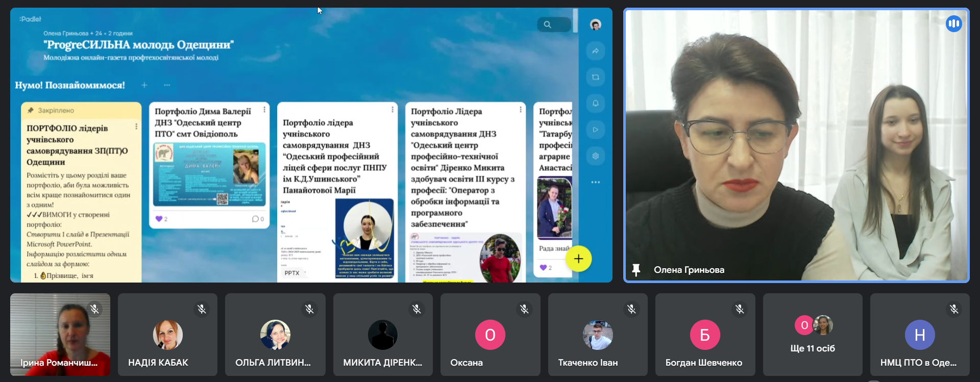This screenshot has width=980, height=382.
Task: Expand section options next to Нумо! Познайомимося!
Action: (167, 85)
